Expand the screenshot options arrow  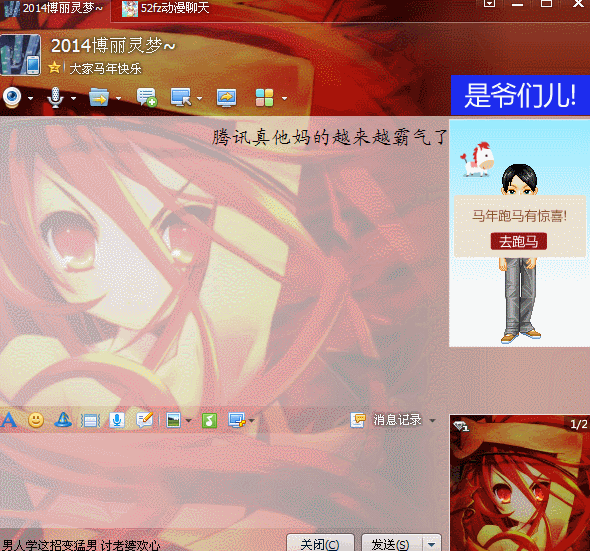251,421
